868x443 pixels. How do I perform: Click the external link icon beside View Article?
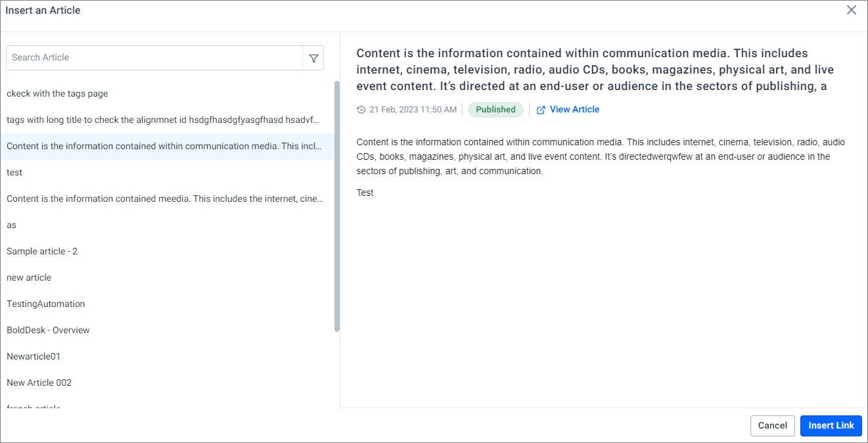tap(541, 110)
